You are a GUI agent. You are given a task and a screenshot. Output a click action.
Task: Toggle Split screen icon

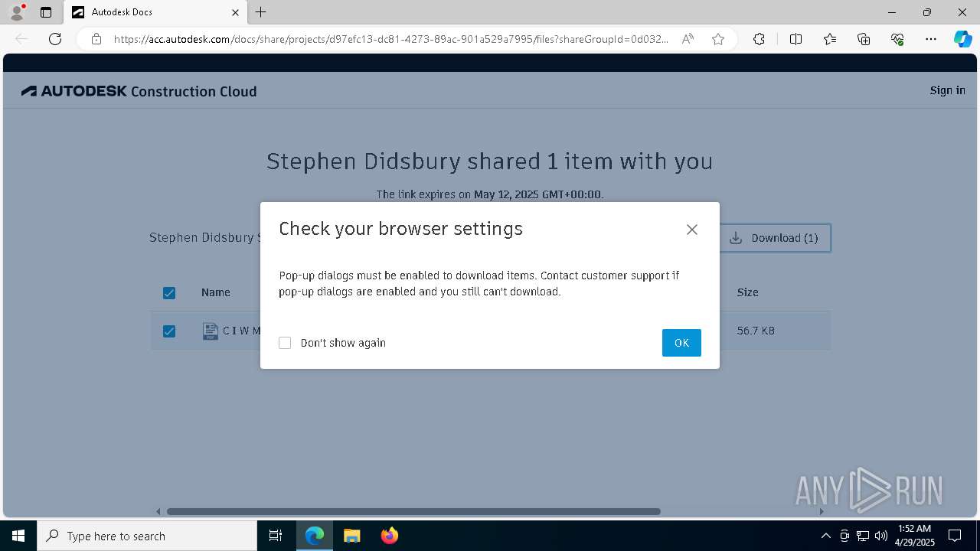795,39
